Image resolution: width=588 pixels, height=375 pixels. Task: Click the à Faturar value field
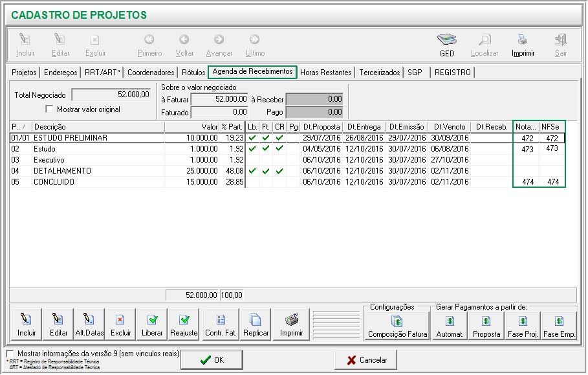219,100
